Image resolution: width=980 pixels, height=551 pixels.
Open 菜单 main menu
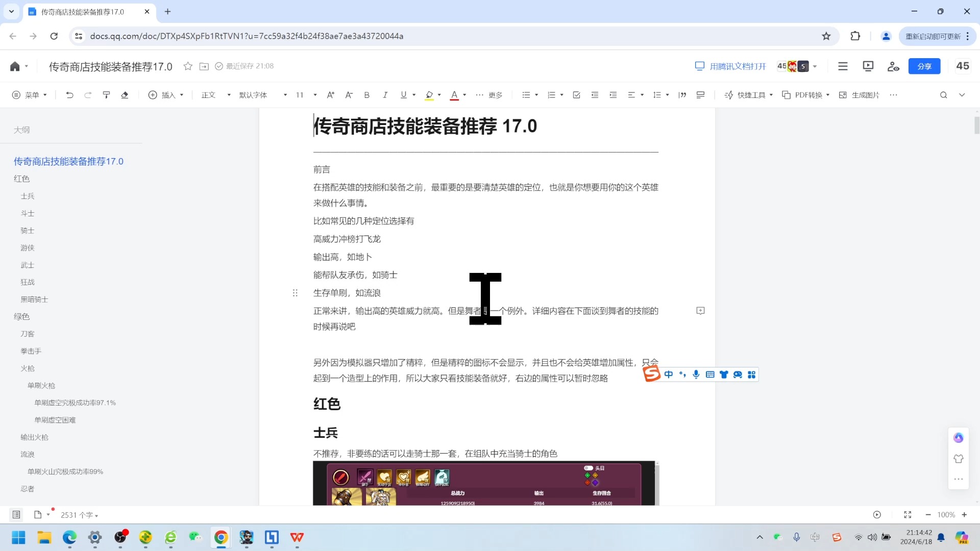click(x=30, y=95)
